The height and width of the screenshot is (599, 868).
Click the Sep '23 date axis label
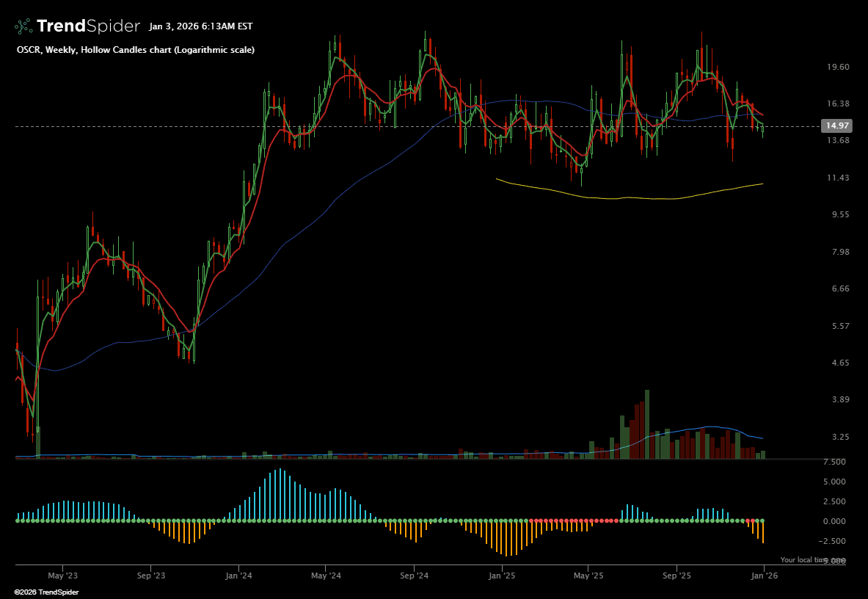(150, 576)
